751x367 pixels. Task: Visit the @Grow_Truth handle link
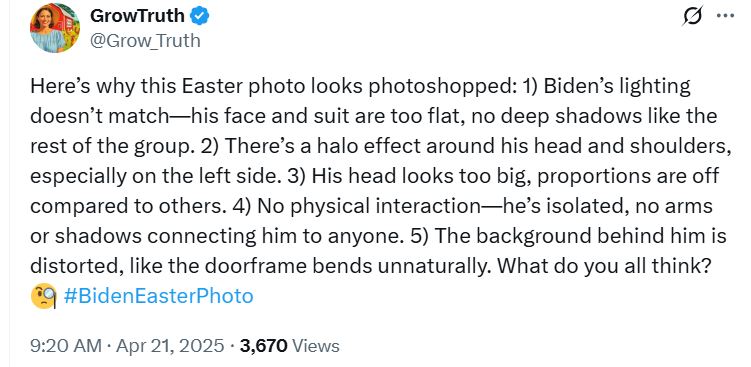pyautogui.click(x=145, y=41)
